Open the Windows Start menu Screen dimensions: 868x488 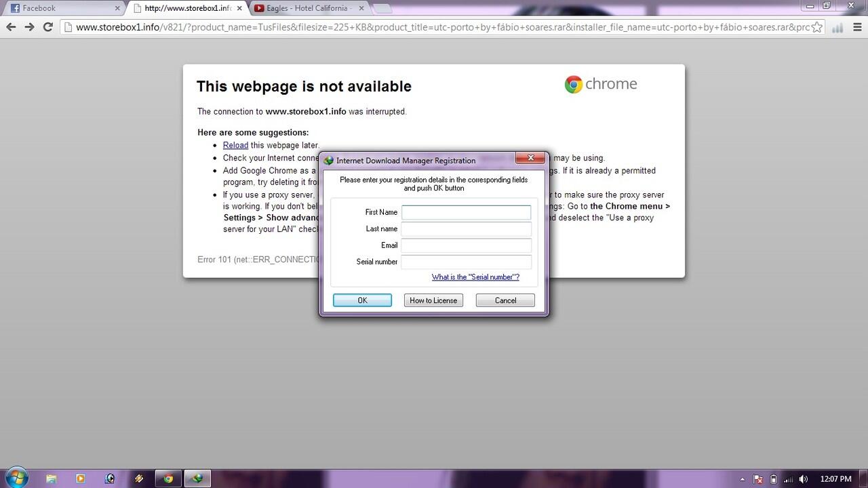point(16,476)
